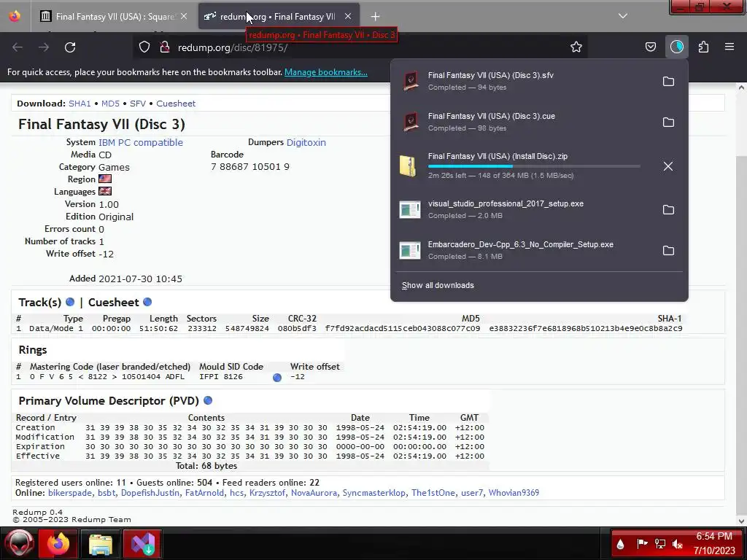Open the Alienware start button

[18, 544]
